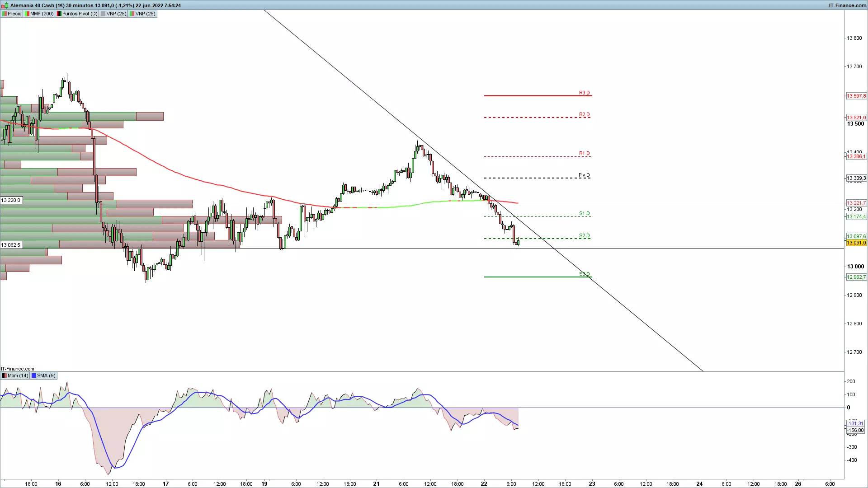Click the 12 800 price axis label

[854, 324]
